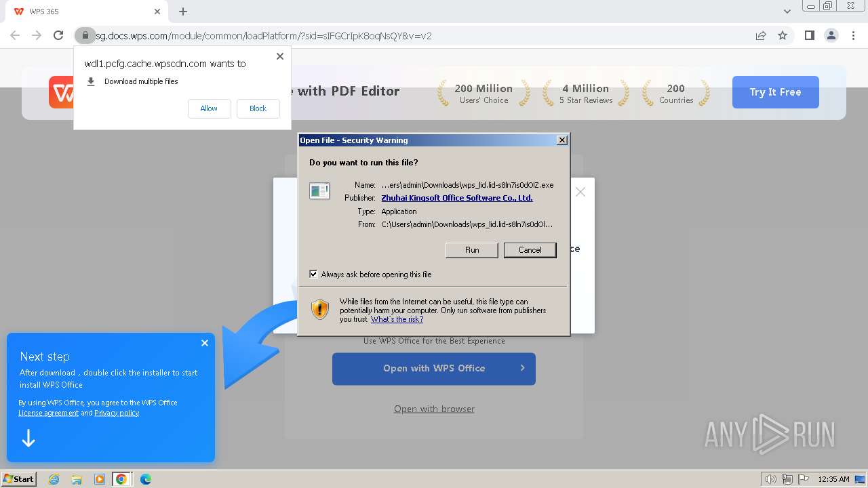Open Chrome three-dot menu

tap(854, 35)
